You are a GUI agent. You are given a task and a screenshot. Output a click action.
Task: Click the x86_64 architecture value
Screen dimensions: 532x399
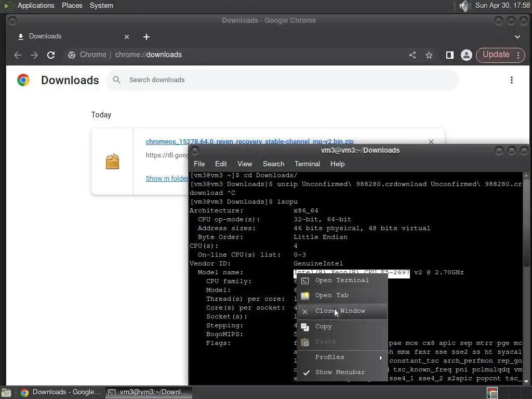tap(305, 211)
